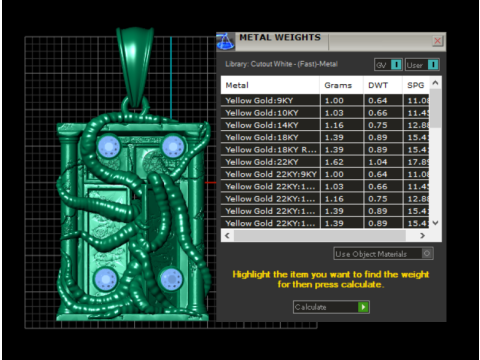This screenshot has height=360, width=480.
Task: Click the Metal column header
Action: coord(270,85)
